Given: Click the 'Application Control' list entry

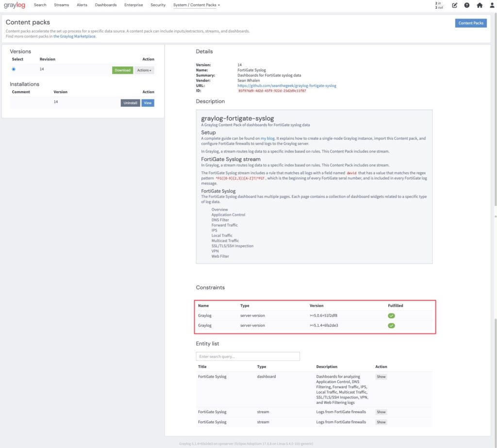Looking at the screenshot, I should (x=228, y=215).
